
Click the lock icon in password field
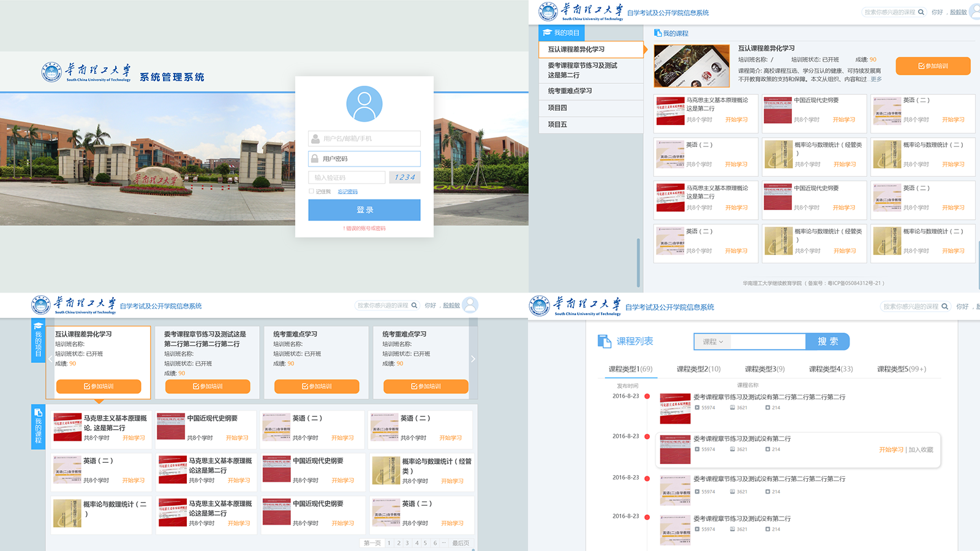coord(315,159)
